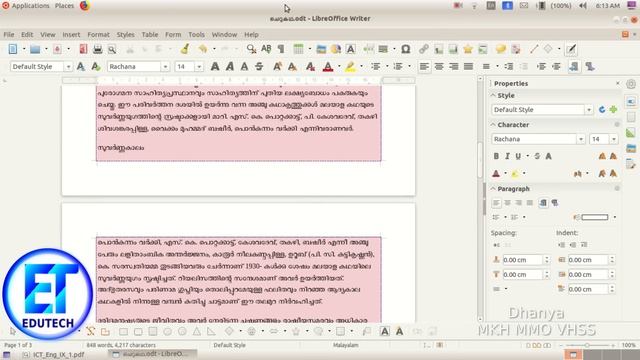640x360 pixels.
Task: Open sidebar Rachana font dropdown
Action: coord(581,139)
